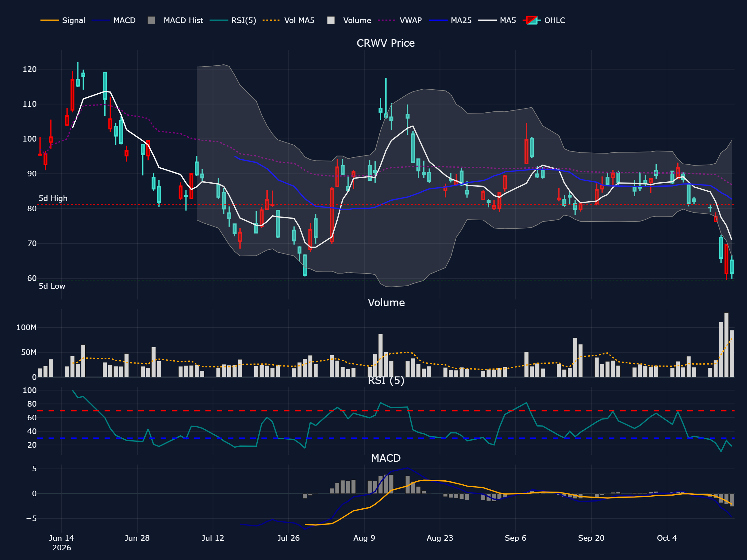Toggle the MACD legend entry
Viewport: 747px width, 560px height.
pos(114,20)
